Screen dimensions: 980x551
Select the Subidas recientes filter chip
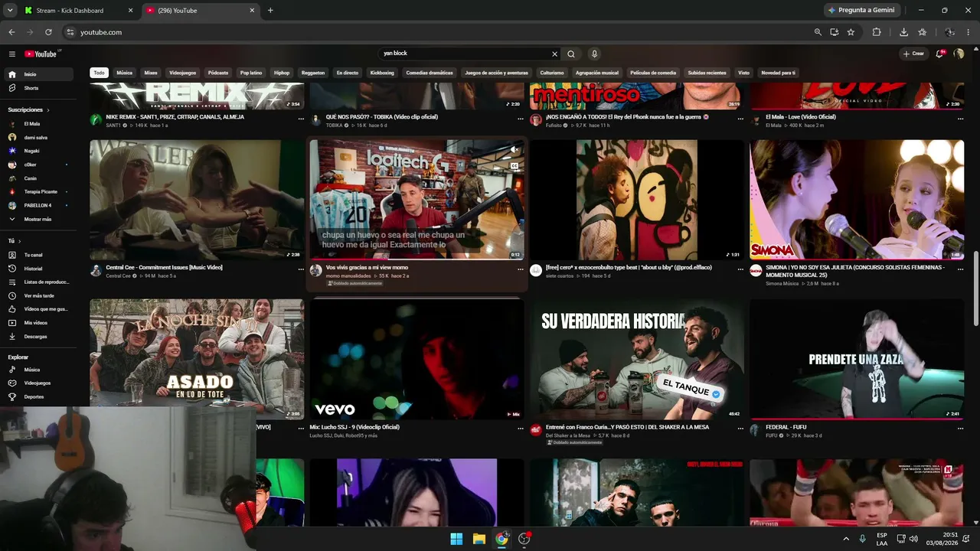(707, 73)
